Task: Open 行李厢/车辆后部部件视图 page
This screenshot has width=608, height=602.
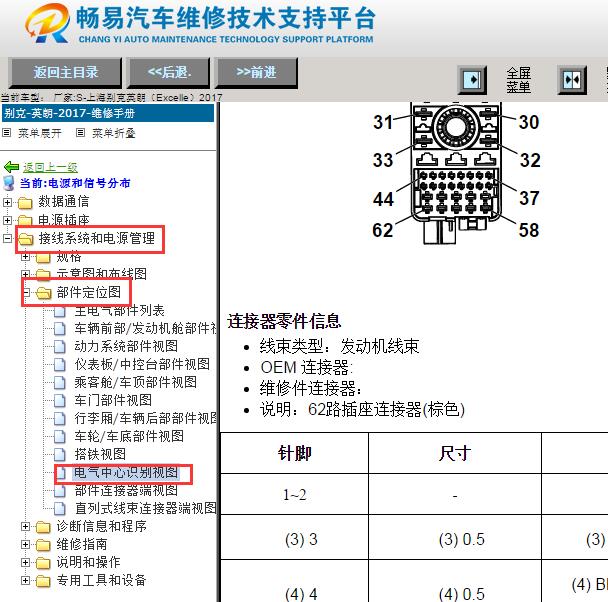Action: pyautogui.click(x=145, y=418)
